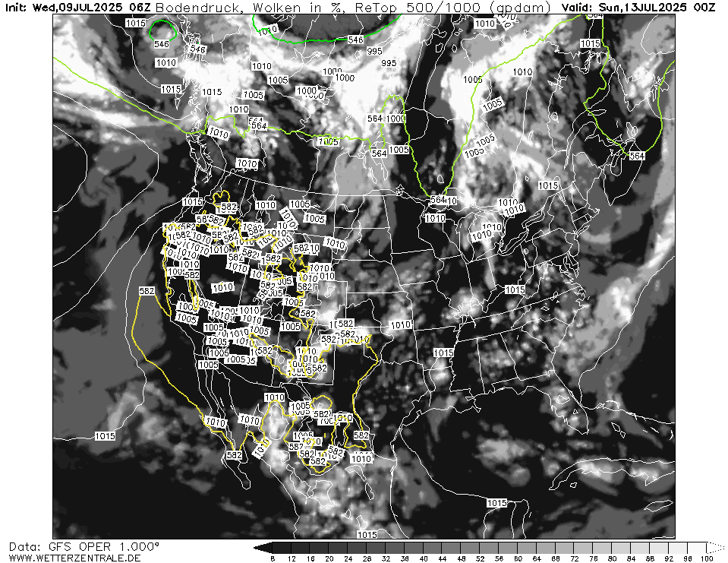The height and width of the screenshot is (563, 728).
Task: Click the 72 tick on cloud colorbar
Action: [x=575, y=558]
